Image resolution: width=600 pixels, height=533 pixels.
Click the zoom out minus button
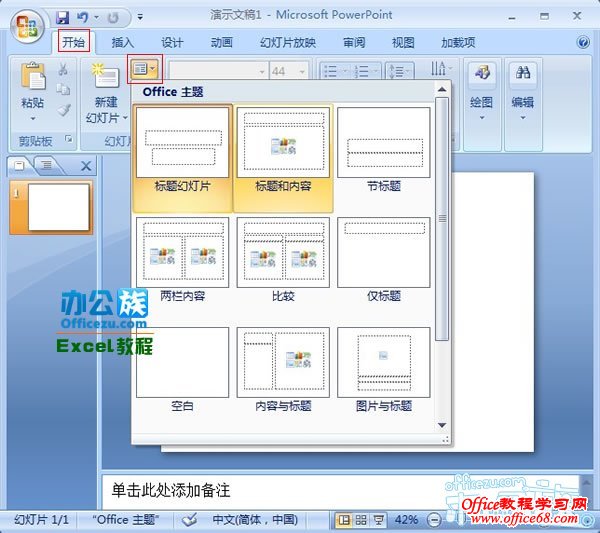434,520
